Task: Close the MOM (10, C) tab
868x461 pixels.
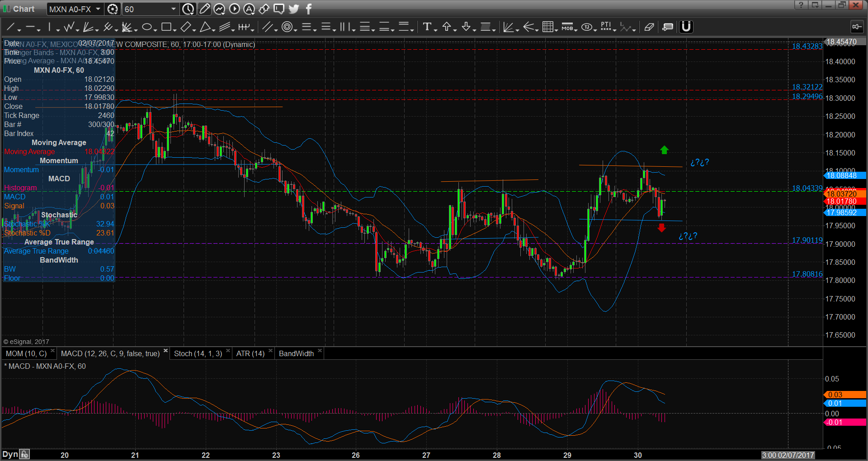Action: point(53,351)
